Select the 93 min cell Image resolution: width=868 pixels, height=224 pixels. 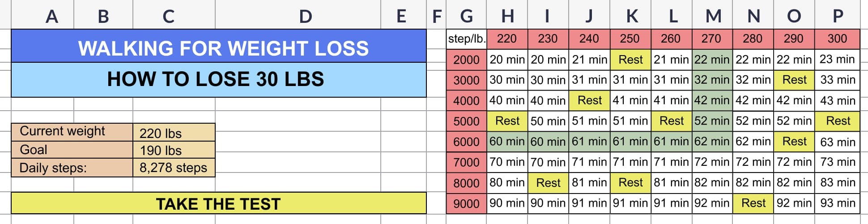(x=837, y=203)
